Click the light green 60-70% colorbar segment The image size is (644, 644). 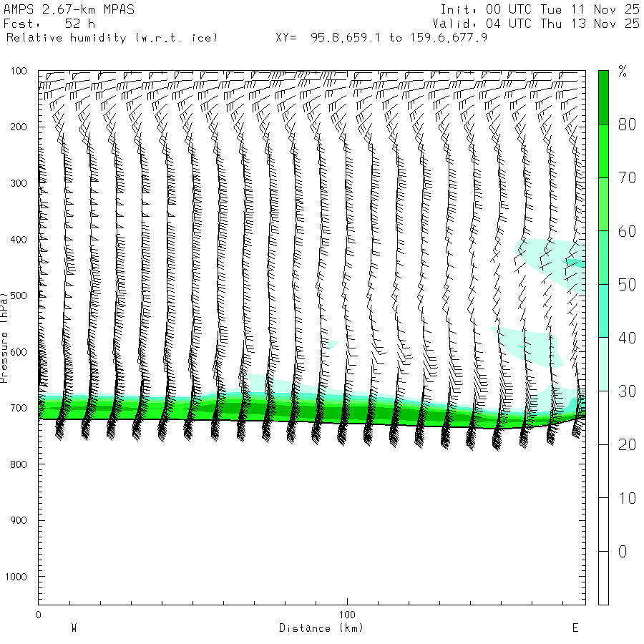pyautogui.click(x=603, y=204)
